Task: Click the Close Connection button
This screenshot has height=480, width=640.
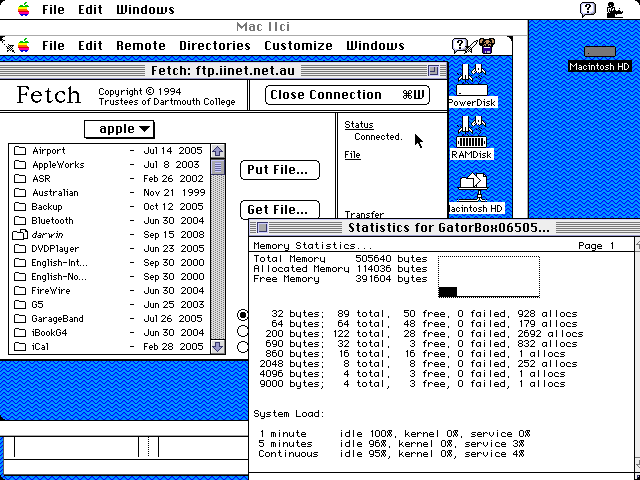Action: (x=347, y=95)
